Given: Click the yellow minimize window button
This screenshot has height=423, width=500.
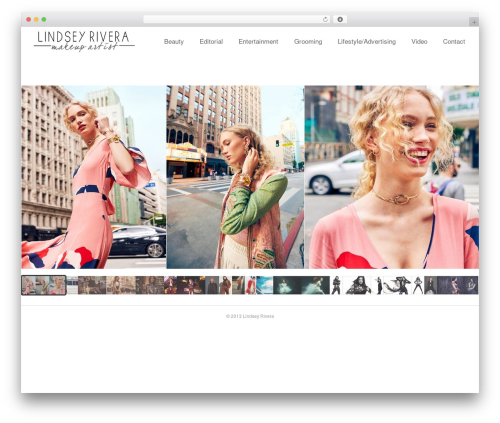Looking at the screenshot, I should coord(36,20).
